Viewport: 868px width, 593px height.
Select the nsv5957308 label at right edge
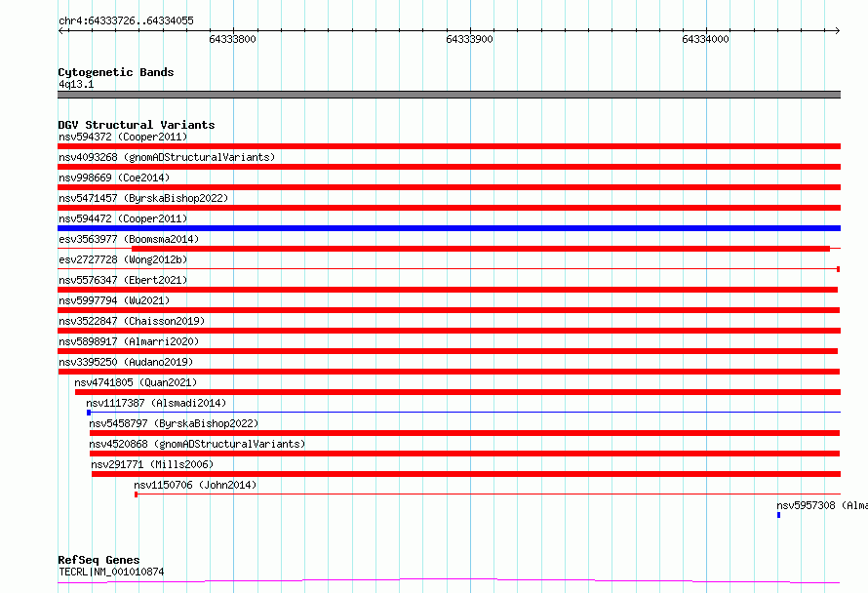[822, 505]
